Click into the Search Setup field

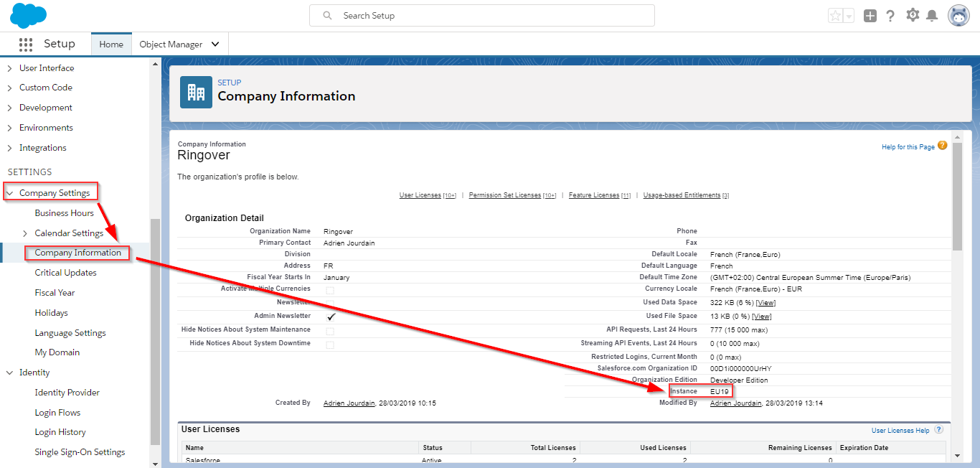[x=482, y=16]
